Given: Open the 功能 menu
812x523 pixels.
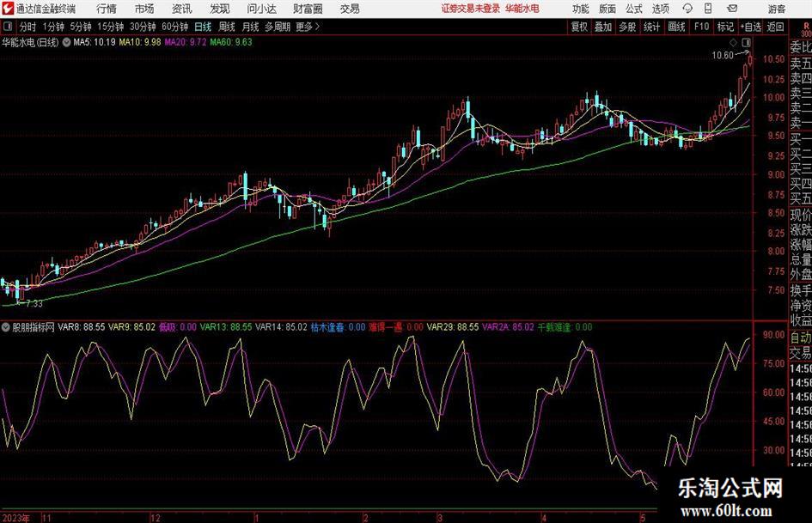Looking at the screenshot, I should click(x=581, y=9).
